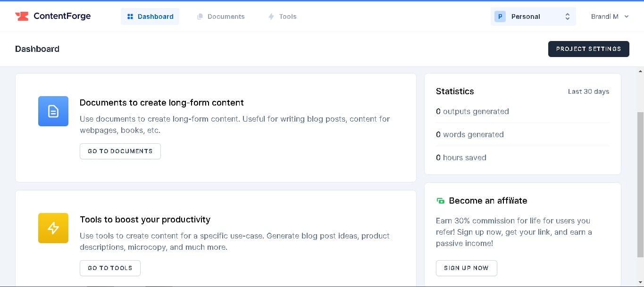Click the P avatar badge in the workspace selector

coord(500,16)
